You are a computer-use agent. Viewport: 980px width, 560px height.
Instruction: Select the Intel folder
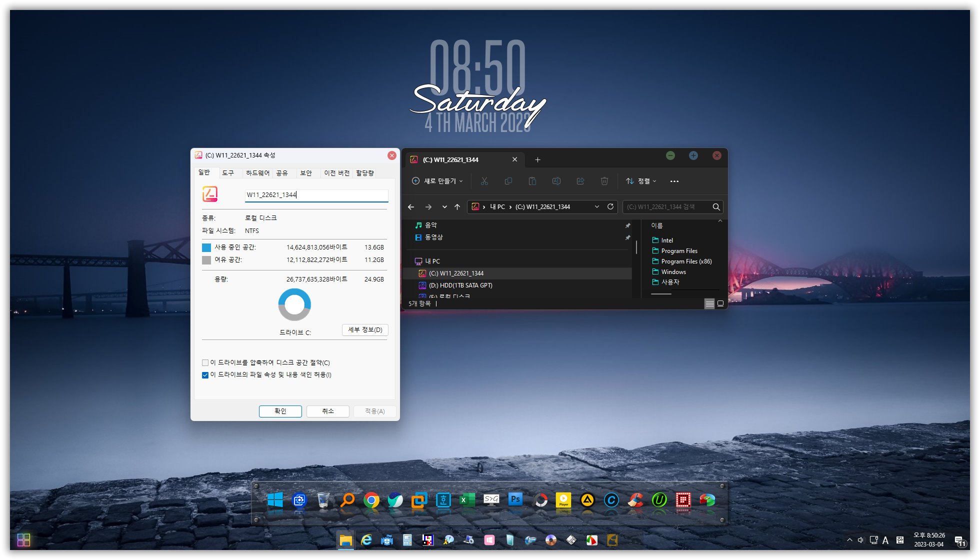click(662, 240)
